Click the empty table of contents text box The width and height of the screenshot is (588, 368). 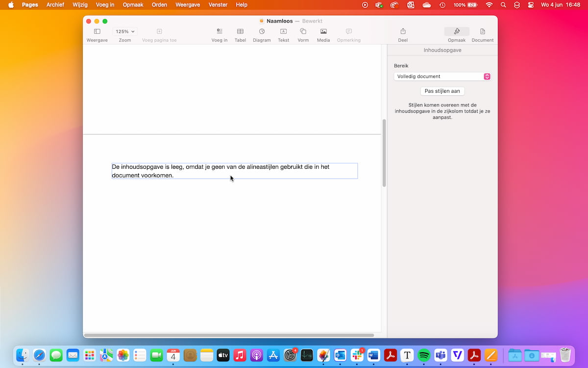[x=234, y=171]
